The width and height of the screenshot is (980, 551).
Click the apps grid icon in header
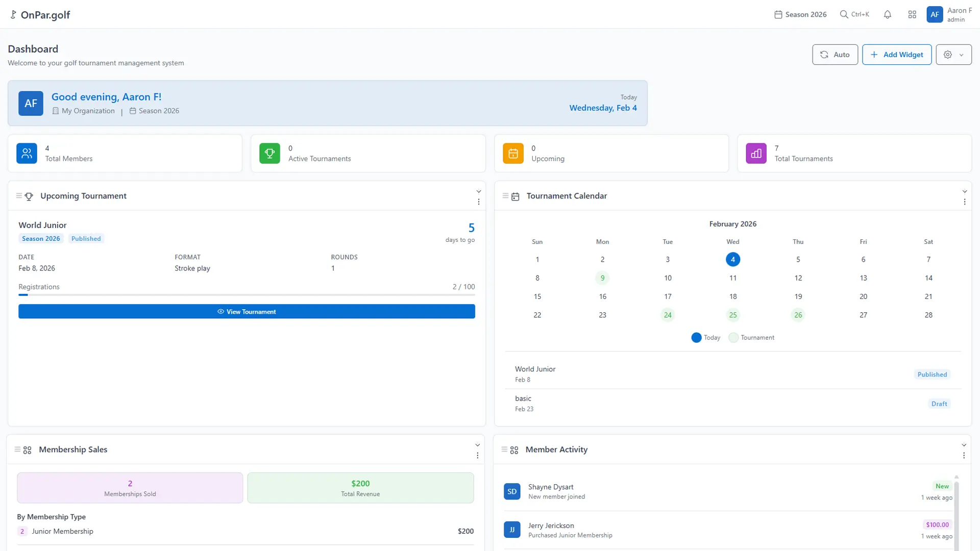pyautogui.click(x=912, y=14)
